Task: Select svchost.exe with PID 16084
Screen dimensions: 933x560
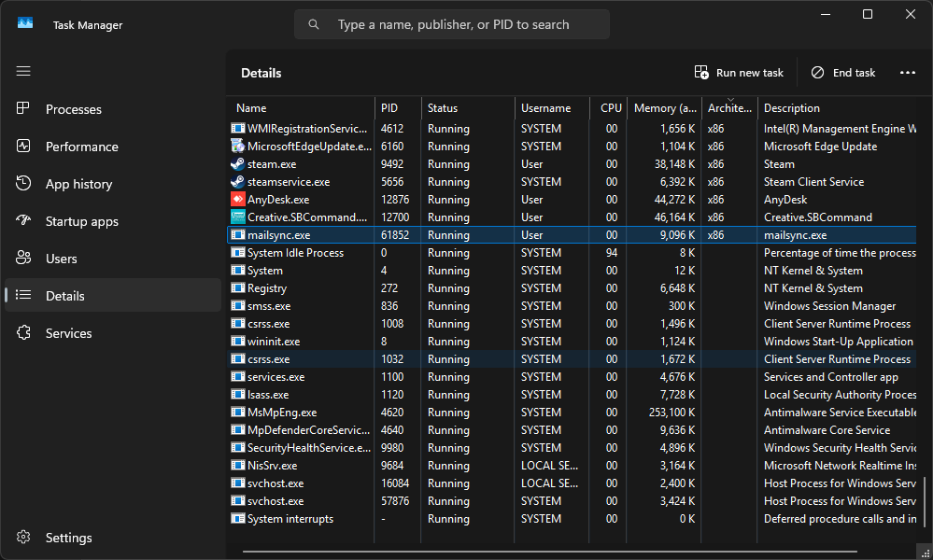Action: 276,483
